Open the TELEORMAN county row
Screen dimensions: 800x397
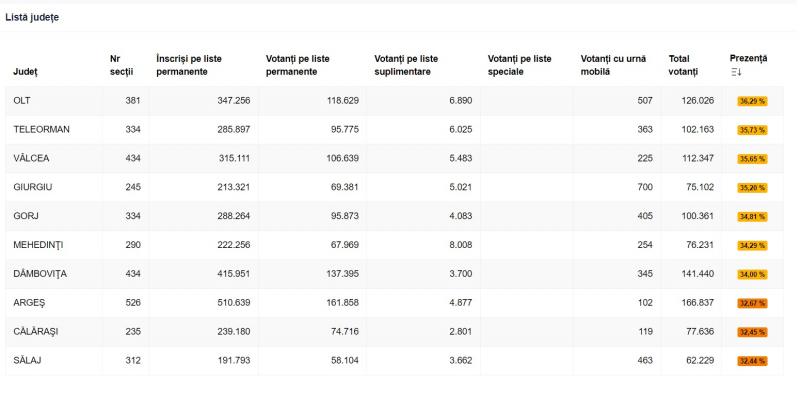click(x=394, y=130)
